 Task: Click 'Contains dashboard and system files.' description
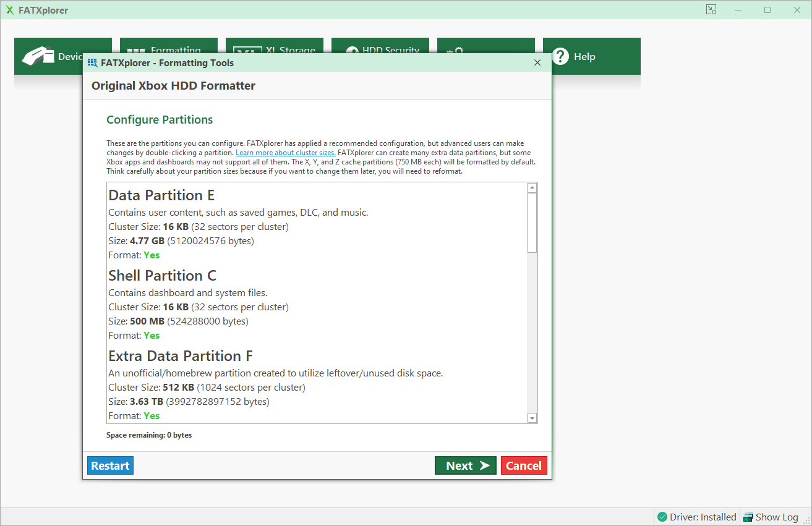point(188,292)
